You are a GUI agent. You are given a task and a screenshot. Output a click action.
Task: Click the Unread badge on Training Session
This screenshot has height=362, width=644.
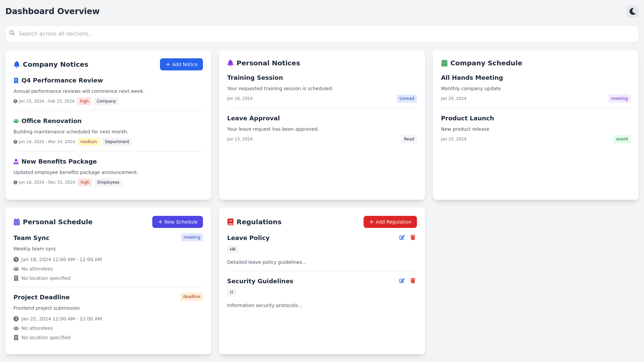407,99
